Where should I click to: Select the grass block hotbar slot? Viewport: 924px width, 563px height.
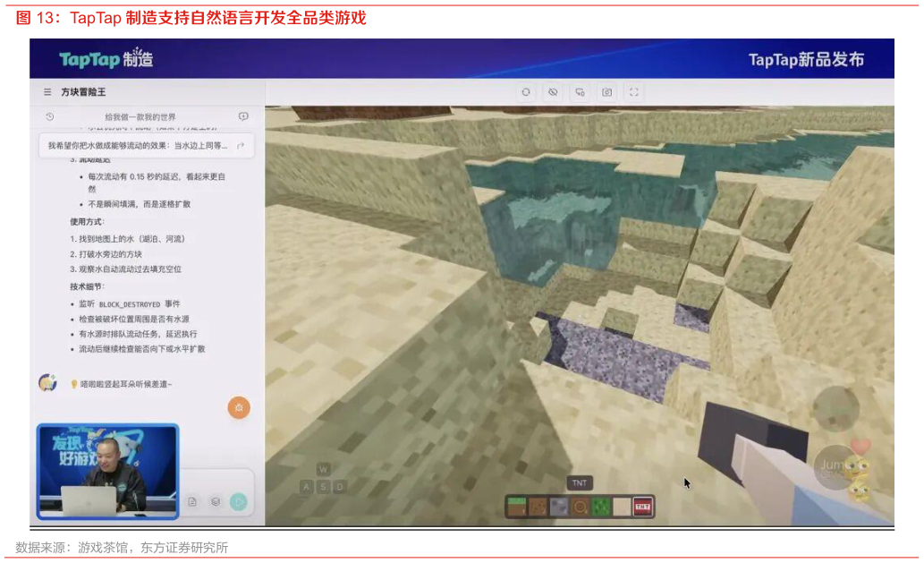click(517, 507)
